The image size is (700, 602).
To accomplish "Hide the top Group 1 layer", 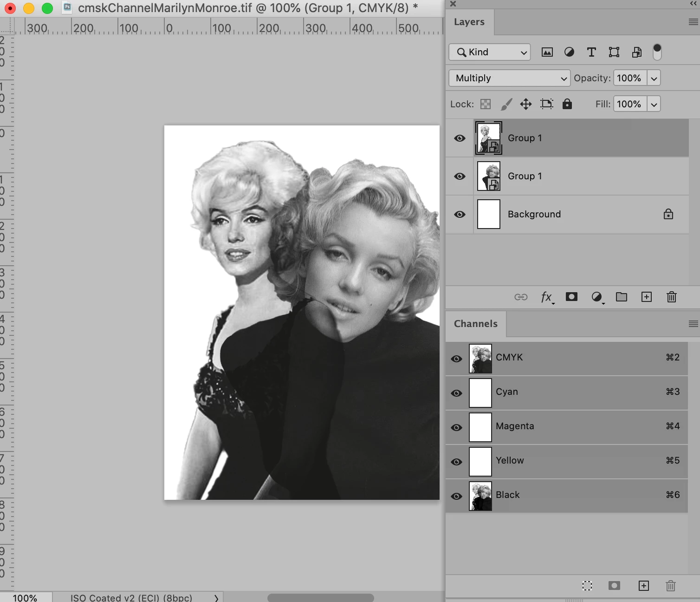I will point(460,138).
